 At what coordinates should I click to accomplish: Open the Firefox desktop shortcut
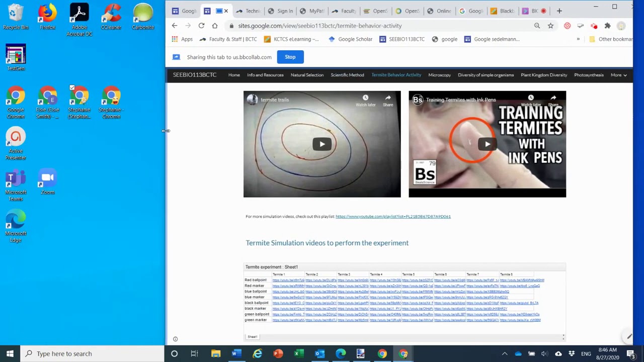(x=47, y=17)
